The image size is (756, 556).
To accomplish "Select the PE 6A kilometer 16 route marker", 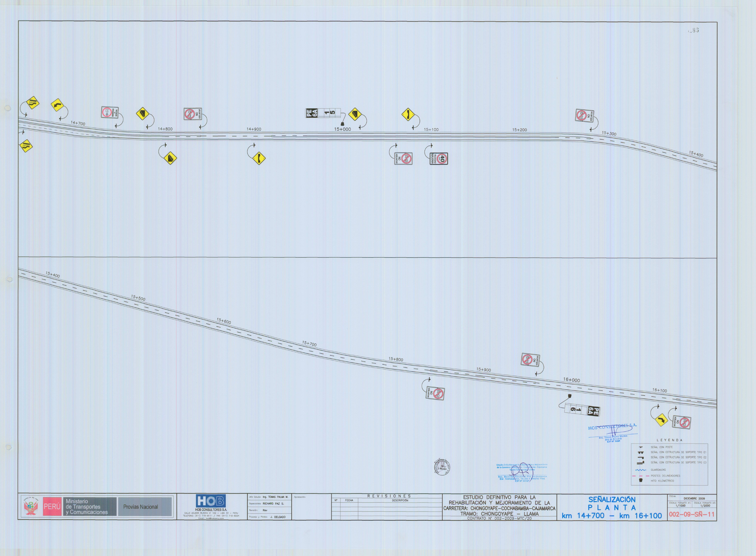I will [582, 410].
